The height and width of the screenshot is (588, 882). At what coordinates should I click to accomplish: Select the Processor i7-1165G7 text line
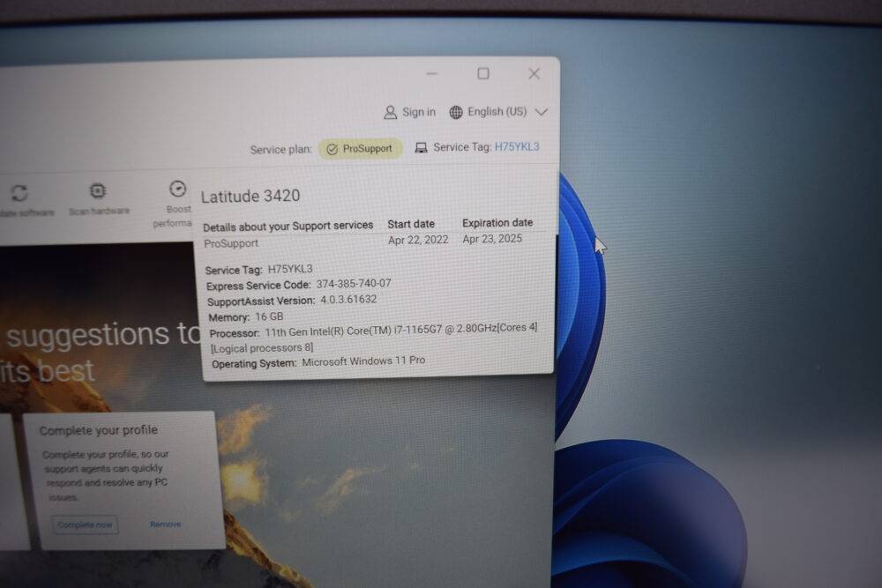pyautogui.click(x=373, y=331)
